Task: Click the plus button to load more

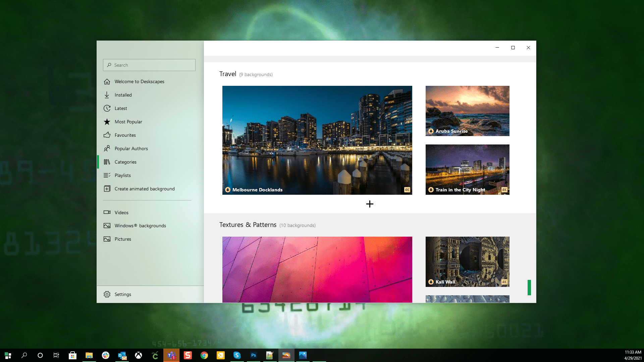Action: pyautogui.click(x=369, y=204)
